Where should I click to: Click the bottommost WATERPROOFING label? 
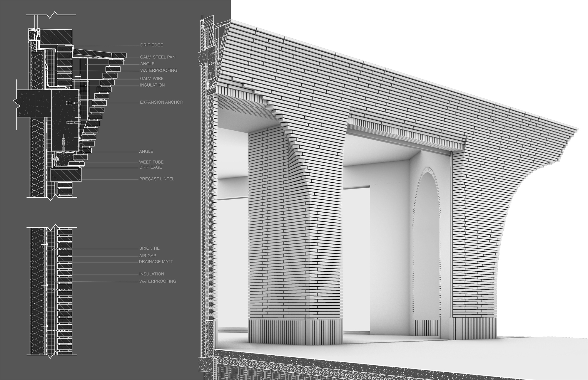158,281
